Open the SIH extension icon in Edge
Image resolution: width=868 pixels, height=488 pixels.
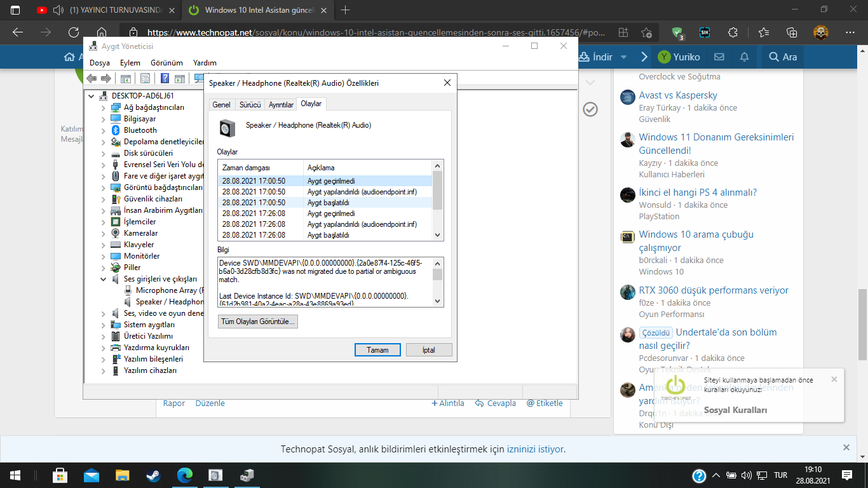(x=704, y=32)
